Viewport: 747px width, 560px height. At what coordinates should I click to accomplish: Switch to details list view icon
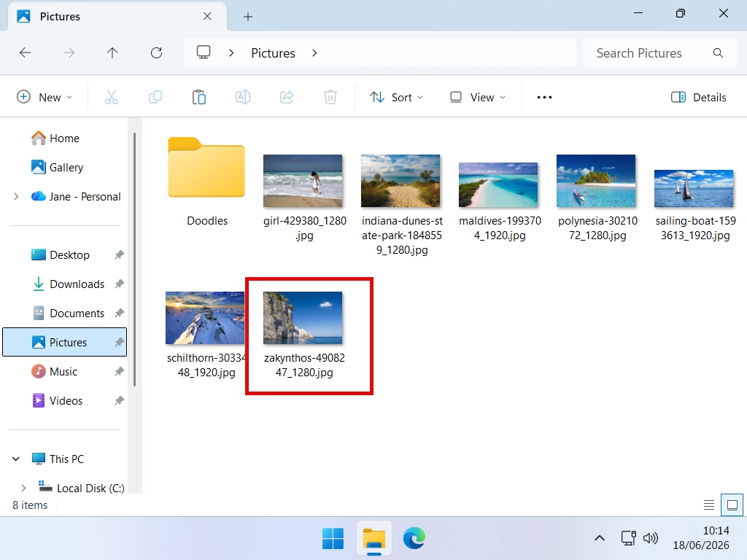click(709, 505)
